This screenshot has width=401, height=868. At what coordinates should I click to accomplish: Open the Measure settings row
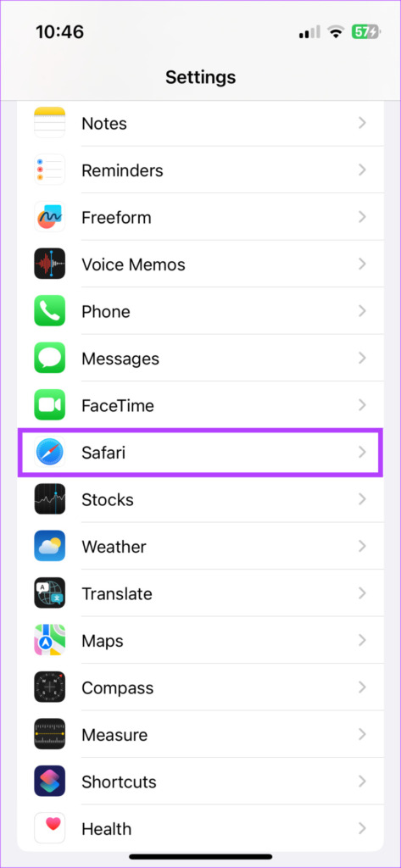coord(200,735)
